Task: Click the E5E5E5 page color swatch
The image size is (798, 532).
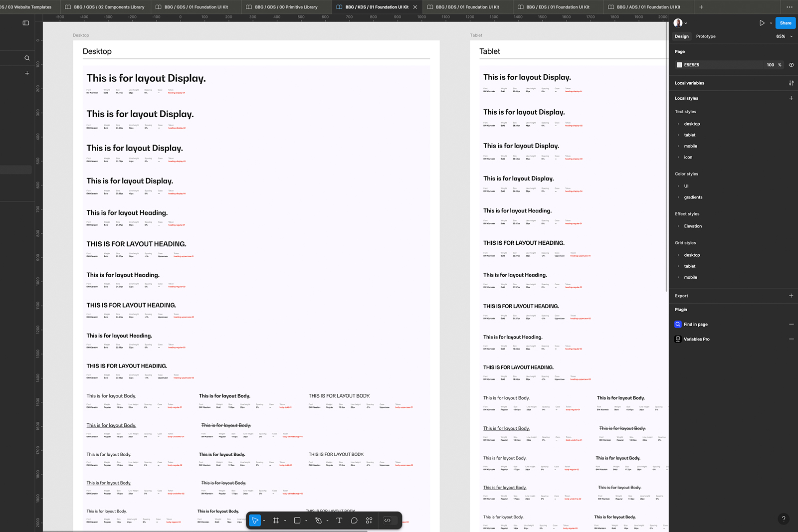Action: click(679, 65)
